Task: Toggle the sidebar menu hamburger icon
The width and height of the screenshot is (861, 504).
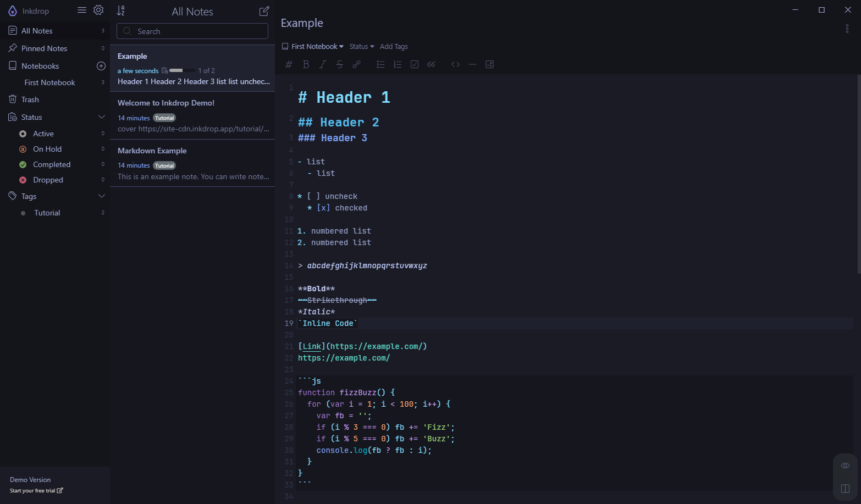Action: tap(82, 10)
